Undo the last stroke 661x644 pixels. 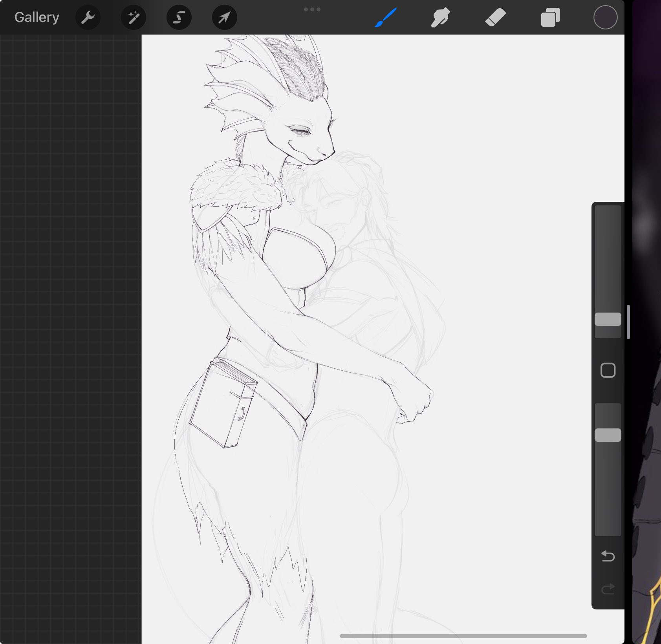[x=608, y=556]
